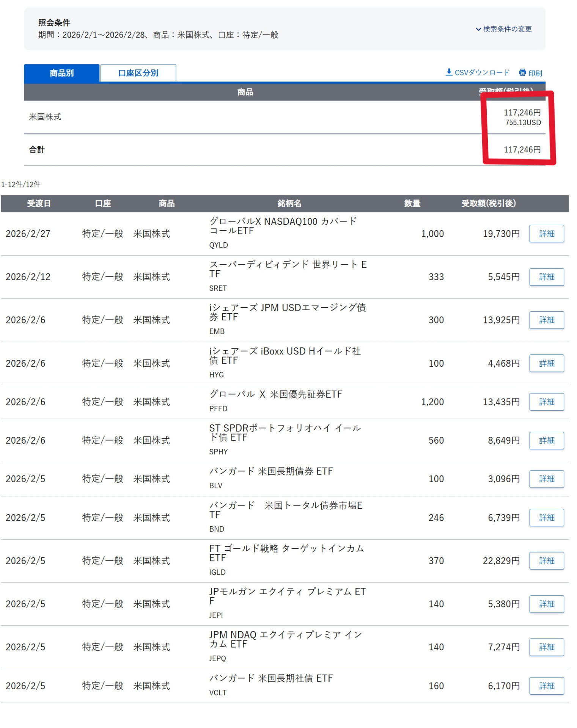The image size is (577, 728).
Task: Expand 検索条件の変更 chevron
Action: [478, 29]
